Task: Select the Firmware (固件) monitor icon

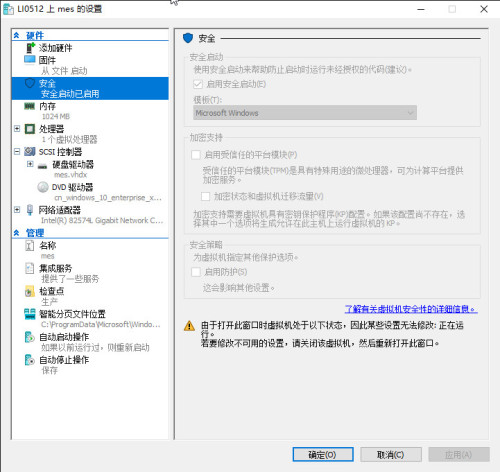Action: coord(30,60)
